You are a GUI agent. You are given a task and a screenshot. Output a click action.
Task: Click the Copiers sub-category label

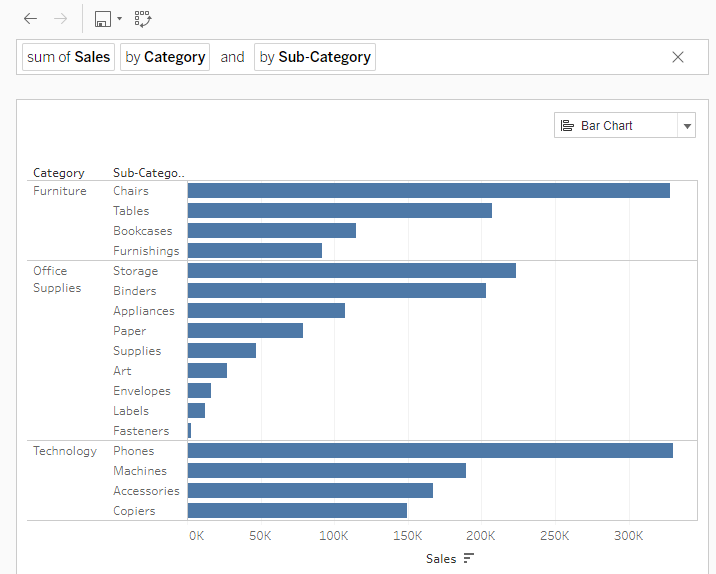point(134,511)
